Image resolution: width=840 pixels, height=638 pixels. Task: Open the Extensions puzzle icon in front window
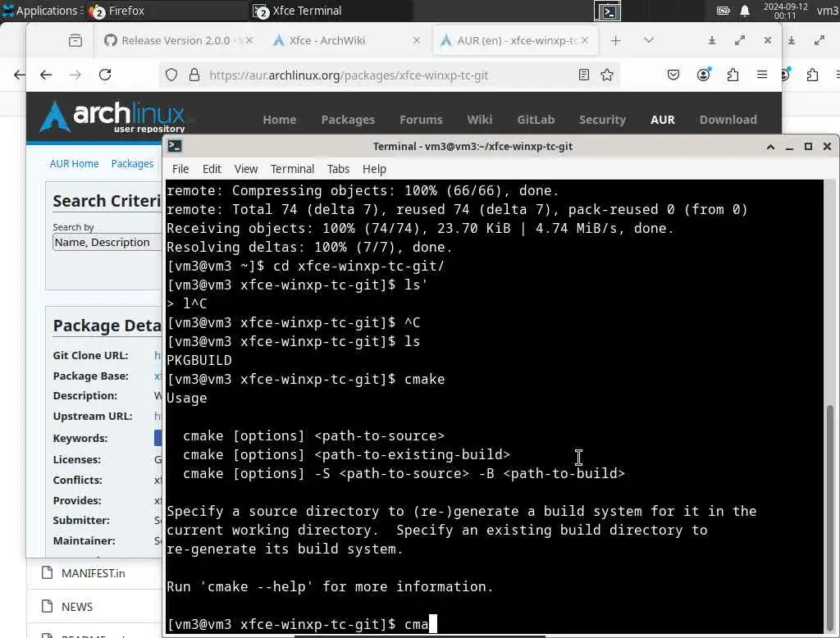point(733,75)
